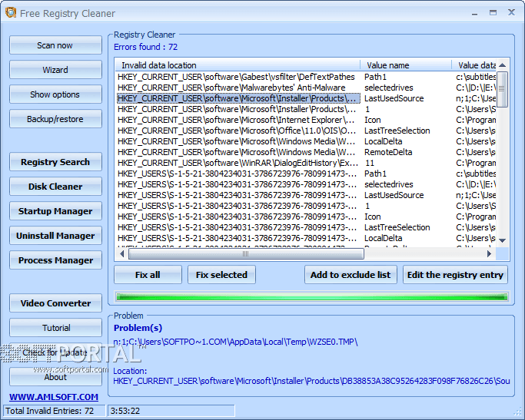Open the Disk Cleaner tool

coord(55,187)
